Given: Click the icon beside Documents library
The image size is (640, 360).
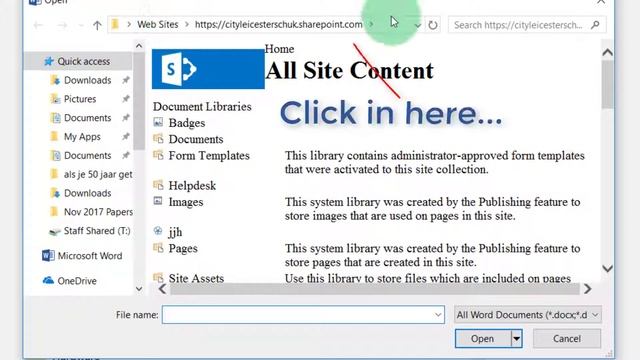Looking at the screenshot, I should [x=158, y=138].
